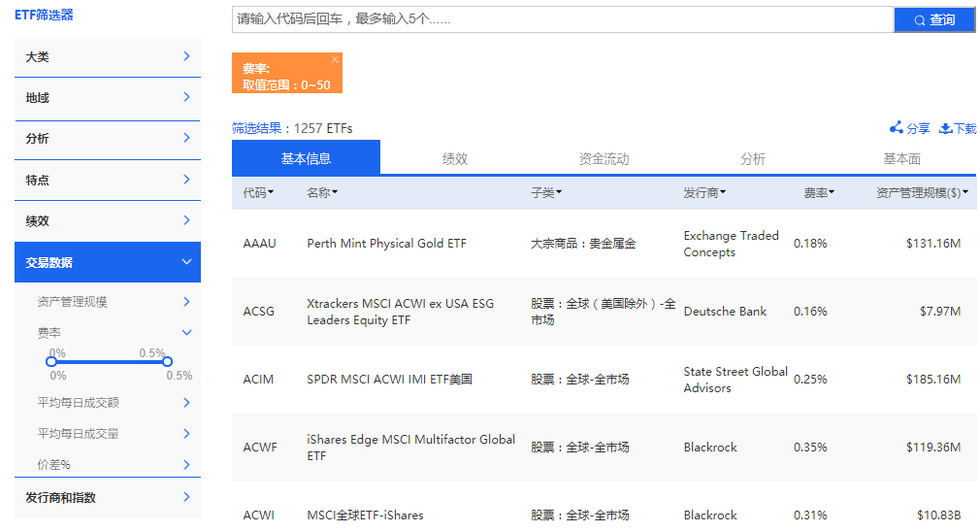Image resolution: width=980 pixels, height=532 pixels.
Task: Click the right handle of 费率 slider
Action: [x=167, y=361]
